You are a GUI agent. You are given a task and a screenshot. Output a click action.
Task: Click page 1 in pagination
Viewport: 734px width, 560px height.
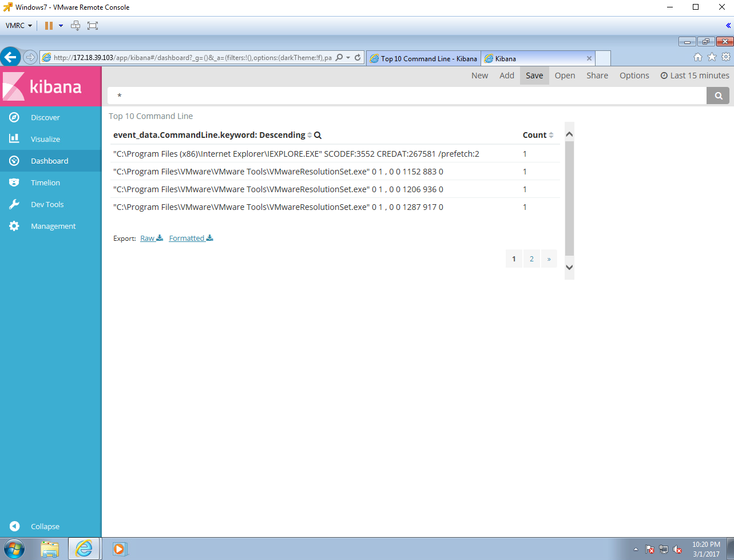coord(514,259)
